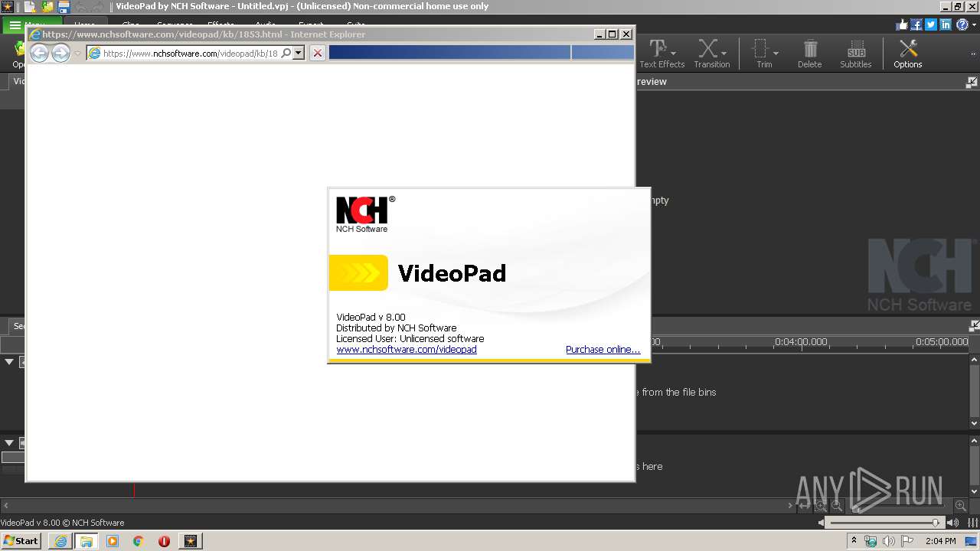Open the Subtitles tool
The image size is (980, 551).
point(855,54)
